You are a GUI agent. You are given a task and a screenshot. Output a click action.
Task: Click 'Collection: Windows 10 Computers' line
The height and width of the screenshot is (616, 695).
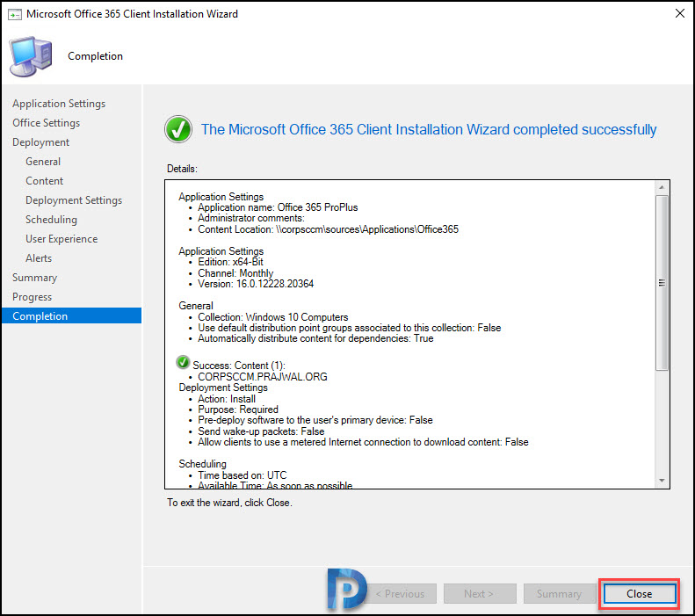tap(273, 317)
